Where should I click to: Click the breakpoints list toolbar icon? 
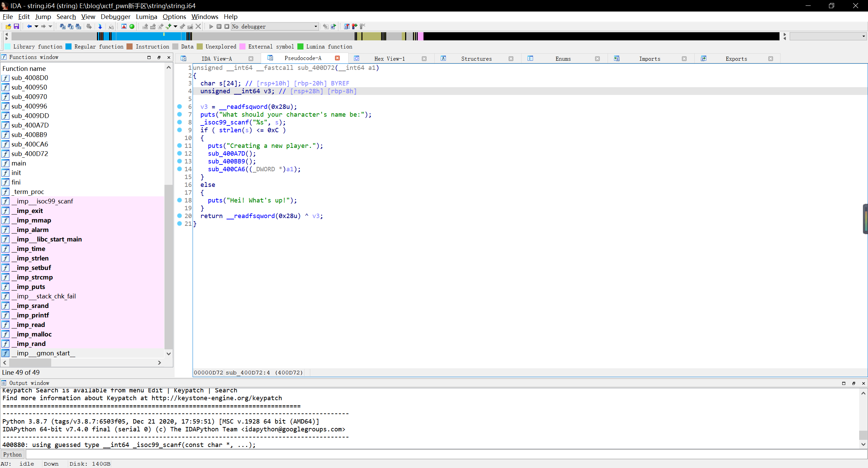[x=347, y=26]
